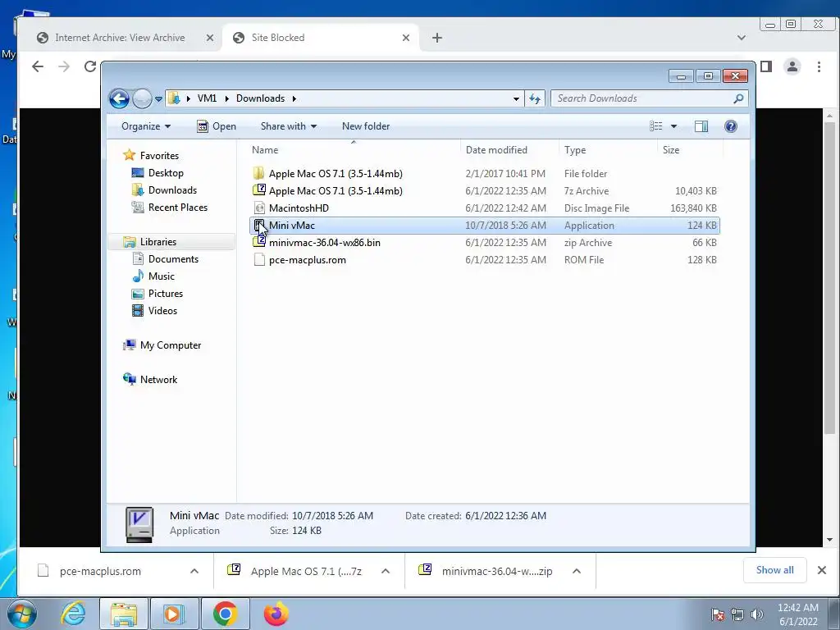Viewport: 840px width, 630px height.
Task: Toggle Chrome side panel icon
Action: [766, 66]
